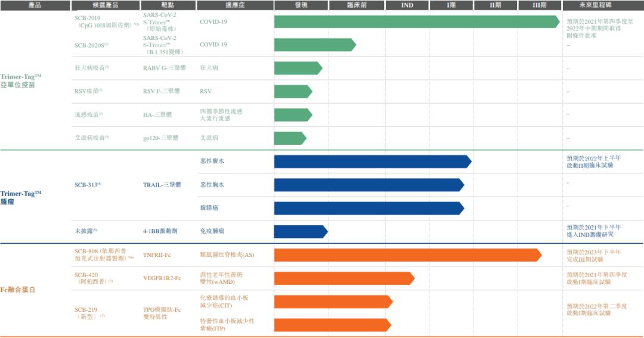
Task: Click candidate 流感疫苗
Action: 88,114
